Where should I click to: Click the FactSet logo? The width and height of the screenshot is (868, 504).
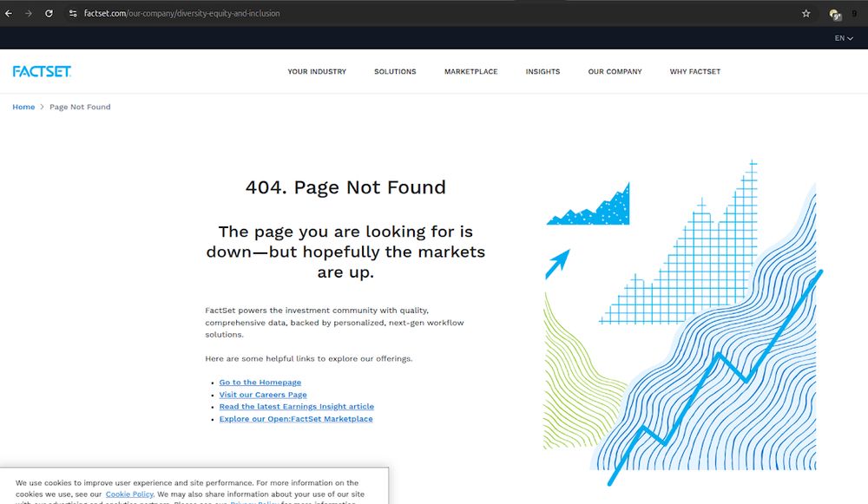[x=42, y=71]
